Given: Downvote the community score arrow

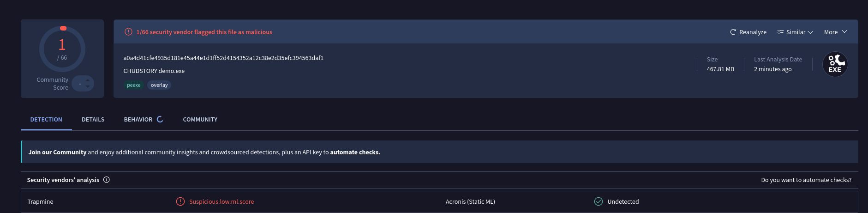Looking at the screenshot, I should [88, 86].
